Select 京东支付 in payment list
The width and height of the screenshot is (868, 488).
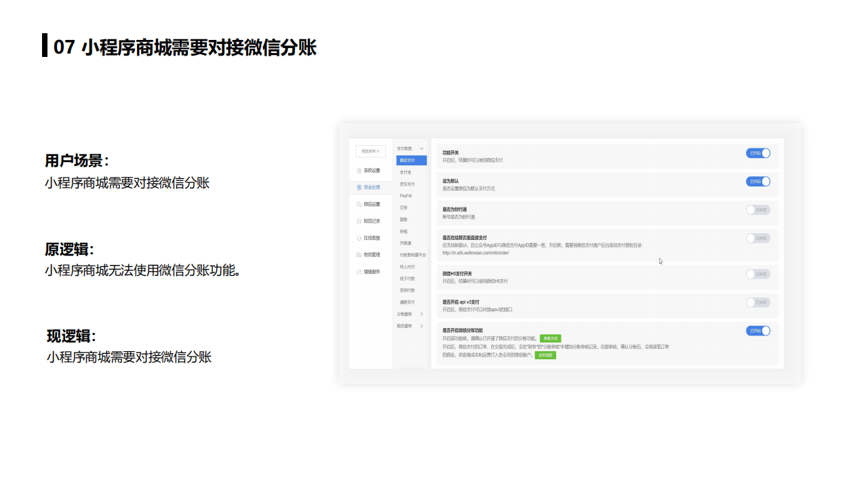(407, 184)
